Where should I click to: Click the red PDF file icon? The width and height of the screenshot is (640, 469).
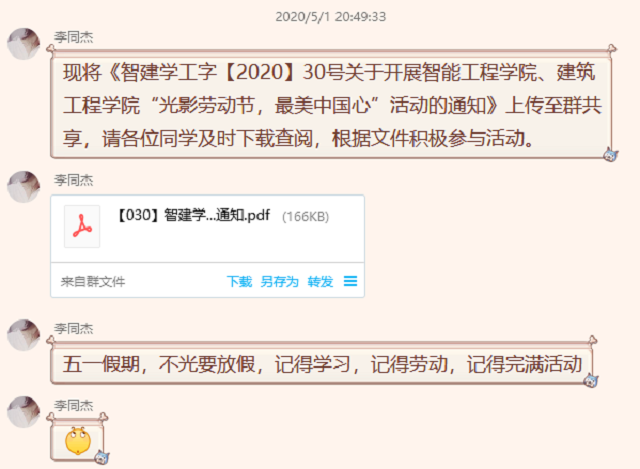[82, 226]
